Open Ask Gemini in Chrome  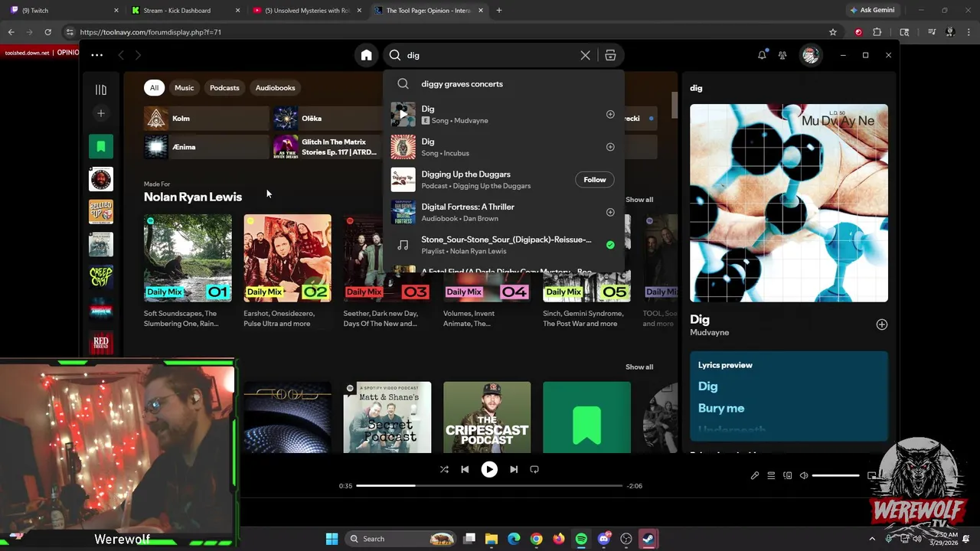click(x=872, y=10)
